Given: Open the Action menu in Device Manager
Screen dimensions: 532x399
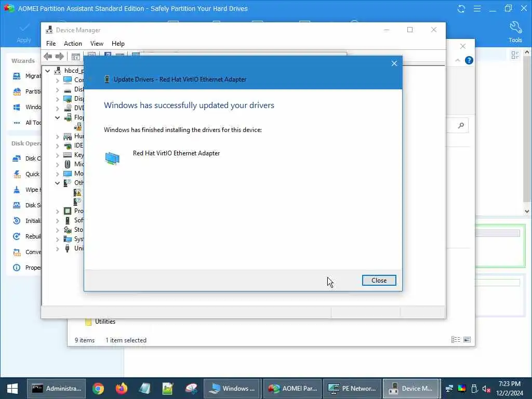Looking at the screenshot, I should pyautogui.click(x=73, y=44).
